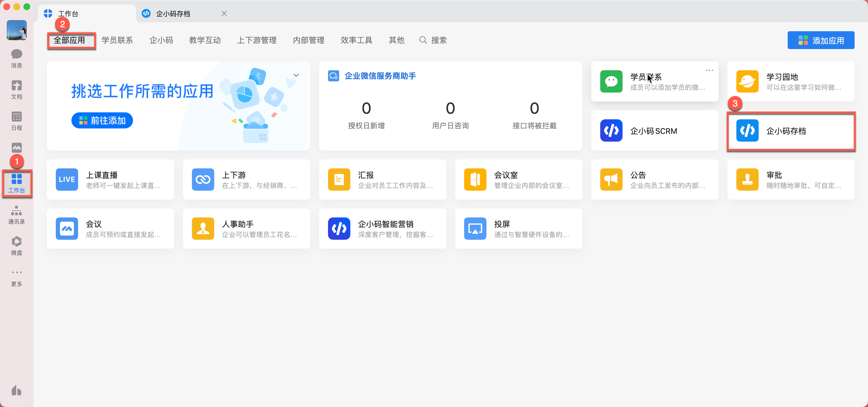Open the 学习园地 app icon
Viewport: 868px width, 407px height.
(x=748, y=81)
